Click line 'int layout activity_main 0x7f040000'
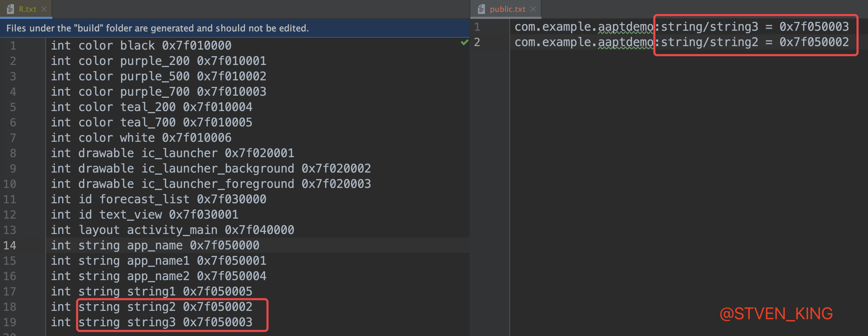Image resolution: width=868 pixels, height=336 pixels. (x=172, y=230)
